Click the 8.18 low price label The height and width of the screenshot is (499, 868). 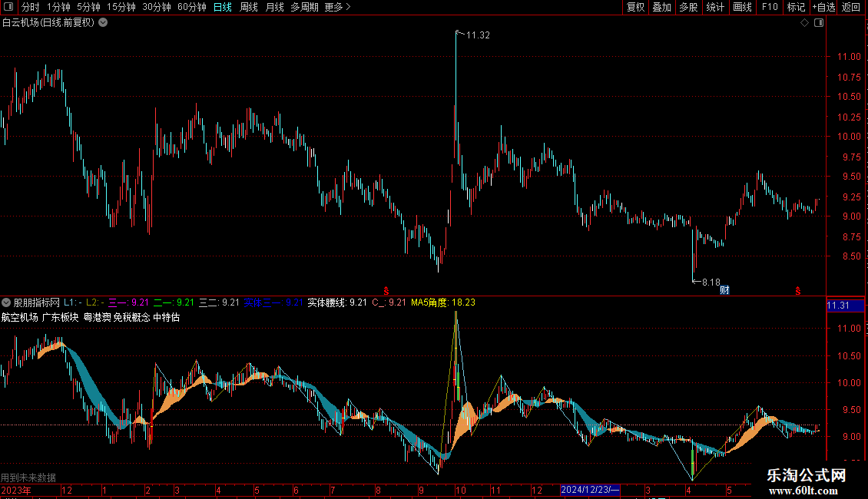tap(711, 283)
